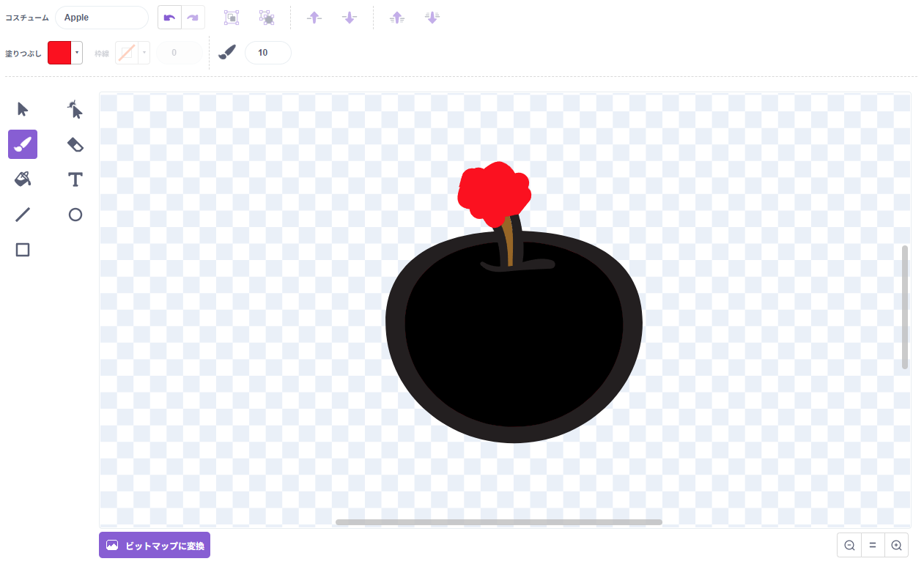This screenshot has width=924, height=564.
Task: Select the Text tool
Action: pos(75,179)
